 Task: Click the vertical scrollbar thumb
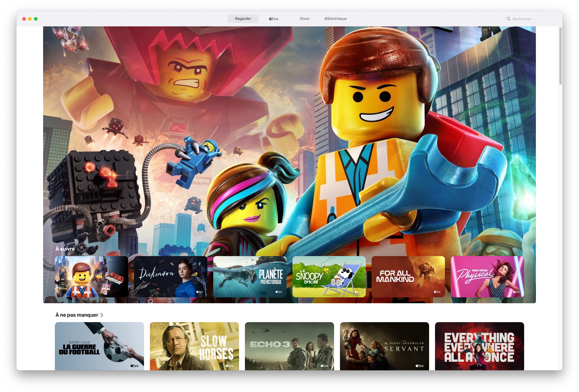click(561, 56)
